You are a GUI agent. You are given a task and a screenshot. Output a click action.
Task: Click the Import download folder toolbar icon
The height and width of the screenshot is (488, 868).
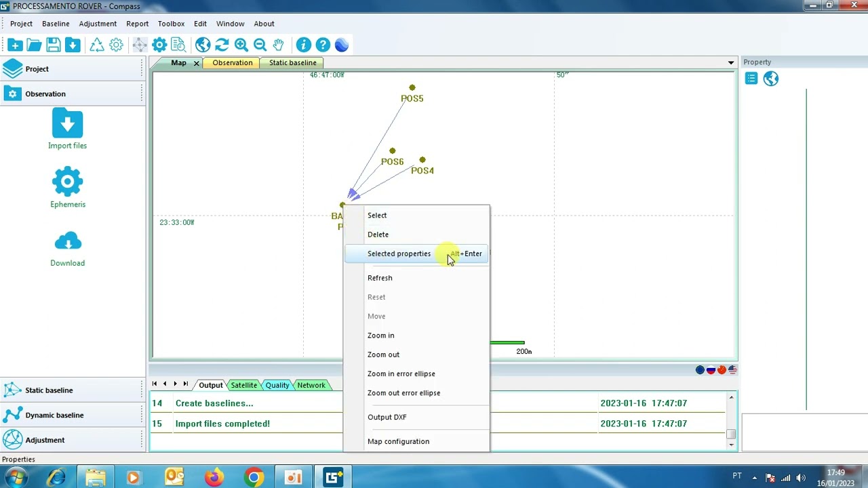pyautogui.click(x=73, y=45)
